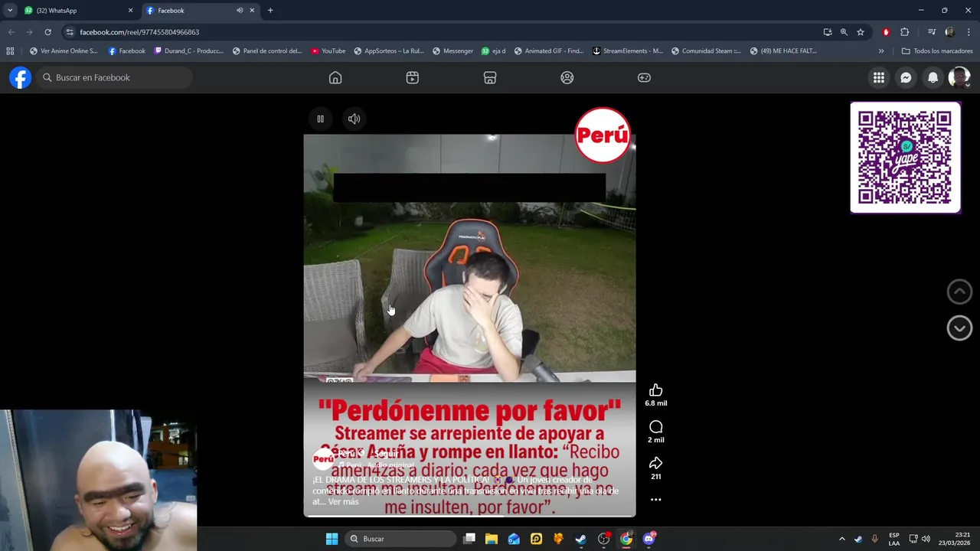Open Comunidad Steam bookmark
This screenshot has width=980, height=551.
(706, 51)
